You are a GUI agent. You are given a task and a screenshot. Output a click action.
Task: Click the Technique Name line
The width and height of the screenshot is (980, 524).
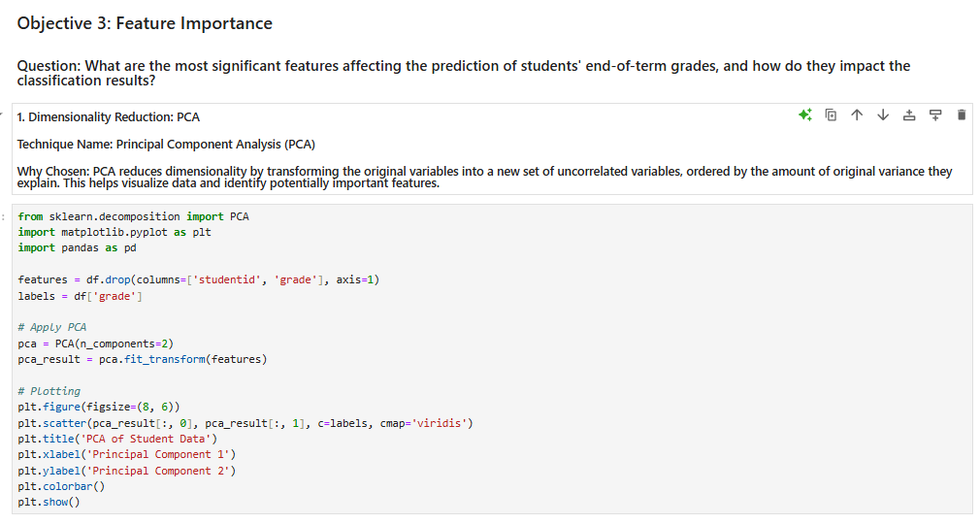pos(166,145)
